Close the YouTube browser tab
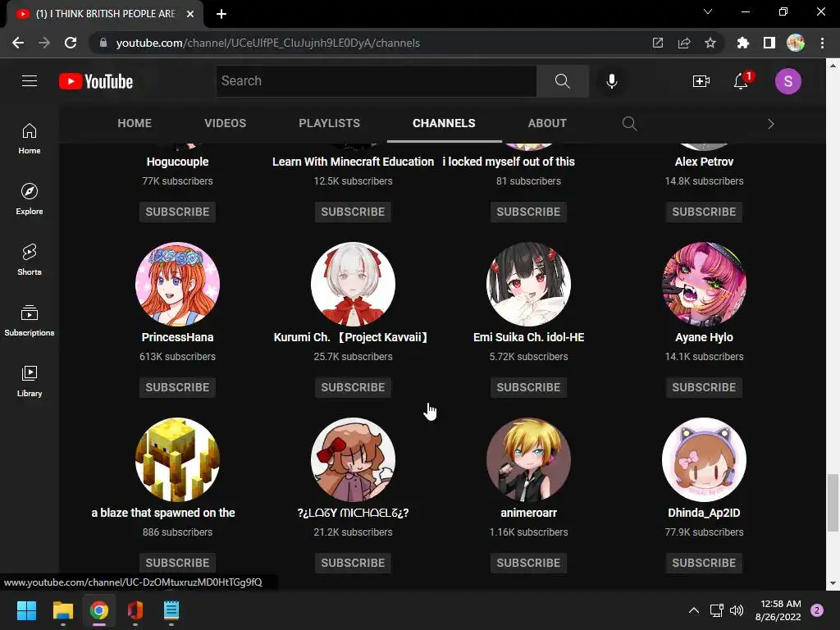This screenshot has height=630, width=840. (190, 14)
